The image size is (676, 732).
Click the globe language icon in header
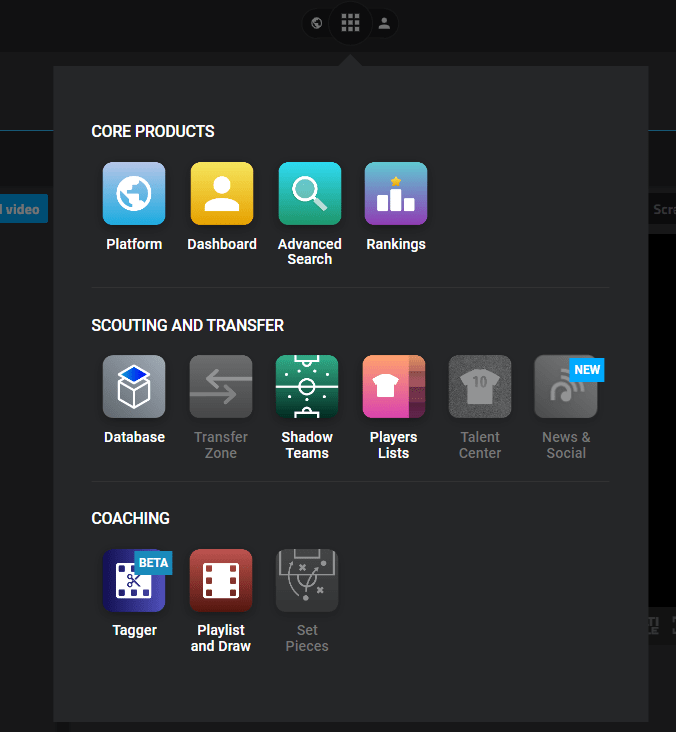point(317,23)
